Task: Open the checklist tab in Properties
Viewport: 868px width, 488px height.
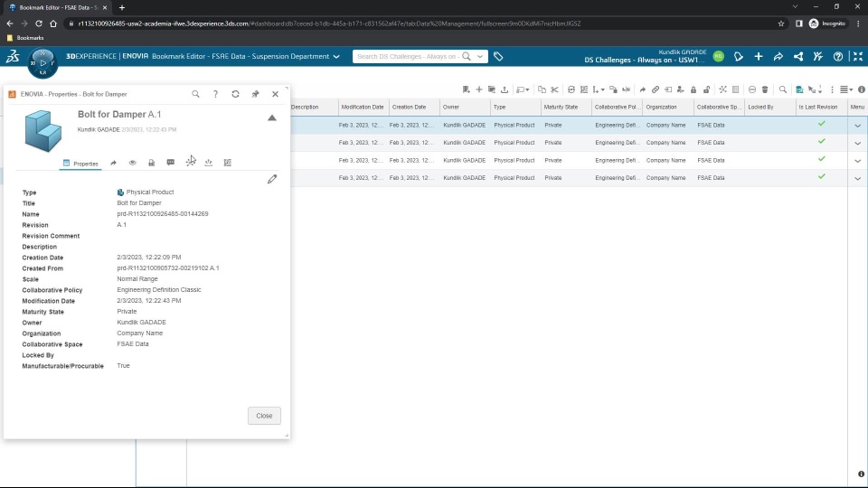Action: coord(228,163)
